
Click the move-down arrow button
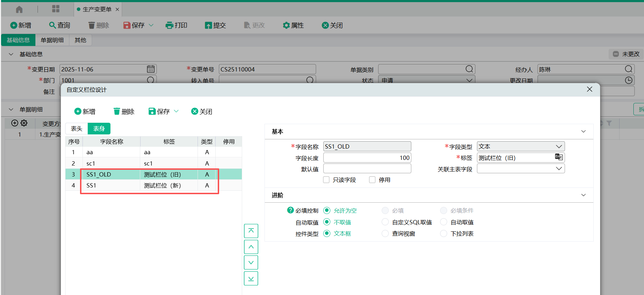[x=251, y=262]
